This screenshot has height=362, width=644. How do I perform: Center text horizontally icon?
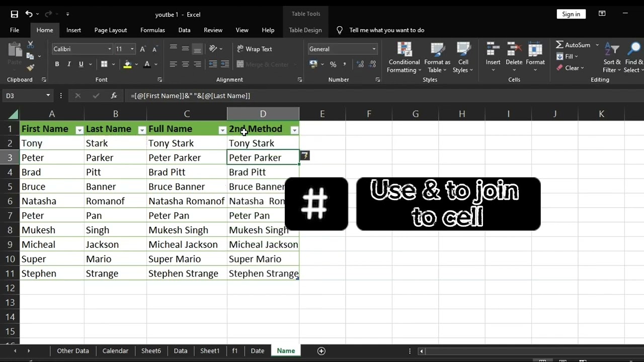pos(186,64)
